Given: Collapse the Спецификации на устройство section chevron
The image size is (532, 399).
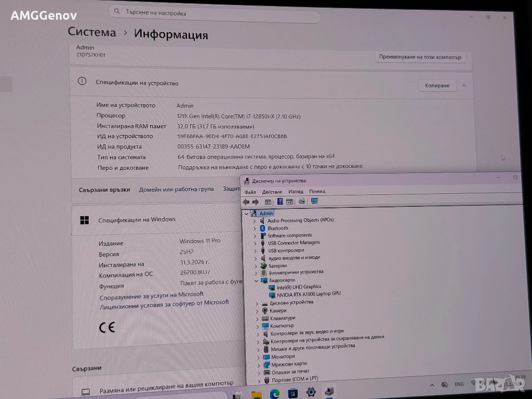Looking at the screenshot, I should tap(464, 86).
